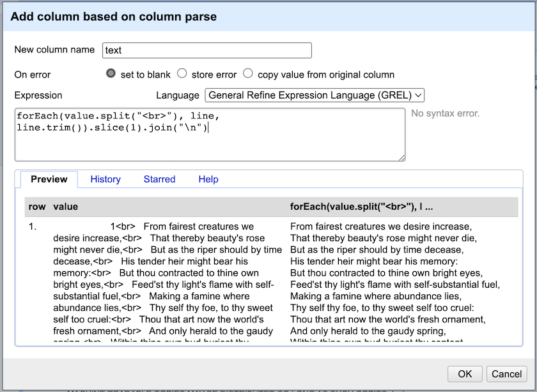The image size is (537, 392).
Task: Click the "No syntax error." status message
Action: [x=445, y=114]
